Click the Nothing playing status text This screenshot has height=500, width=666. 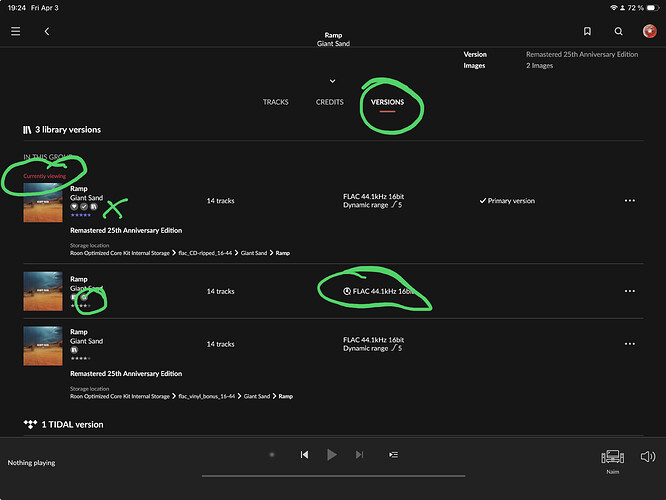[x=31, y=463]
